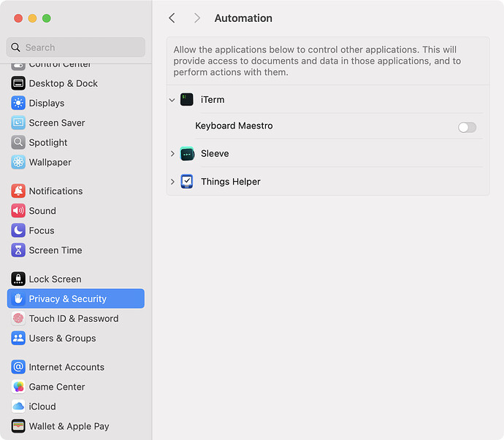504x440 pixels.
Task: Click the Automation page title
Action: pos(243,18)
